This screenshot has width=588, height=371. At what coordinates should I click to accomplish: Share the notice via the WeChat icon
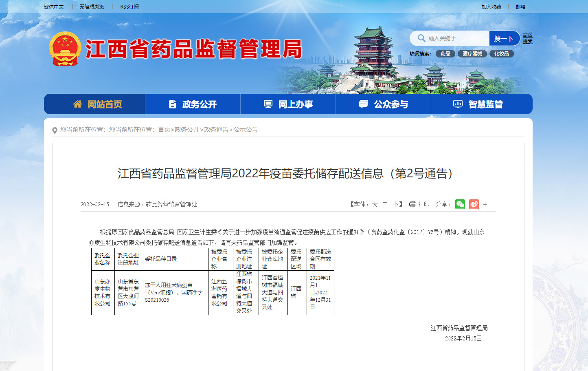(x=460, y=204)
